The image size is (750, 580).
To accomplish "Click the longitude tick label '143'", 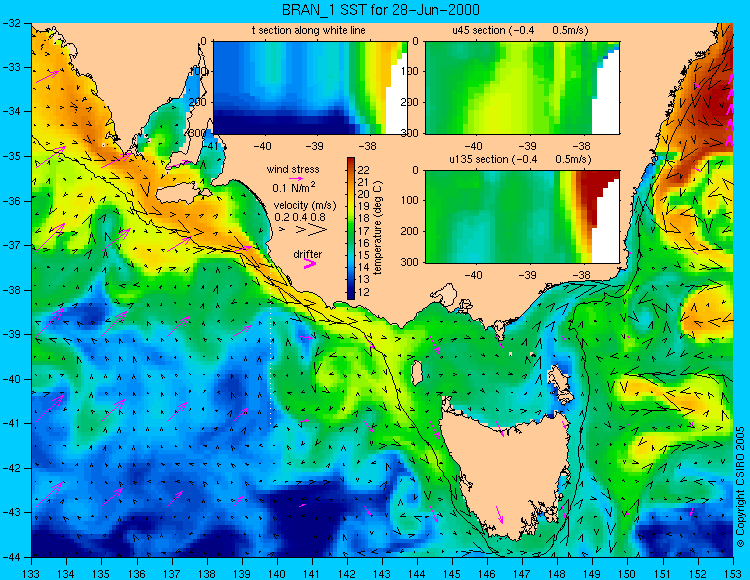I will 382,574.
